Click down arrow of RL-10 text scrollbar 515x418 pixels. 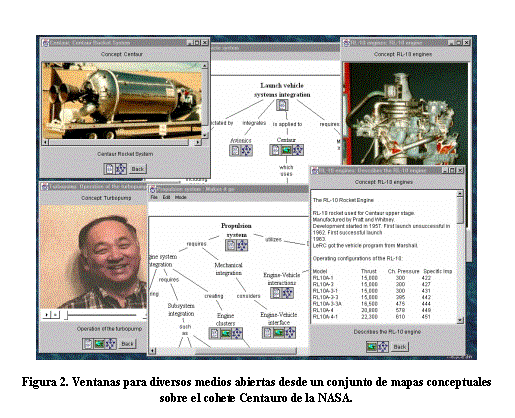coord(460,320)
